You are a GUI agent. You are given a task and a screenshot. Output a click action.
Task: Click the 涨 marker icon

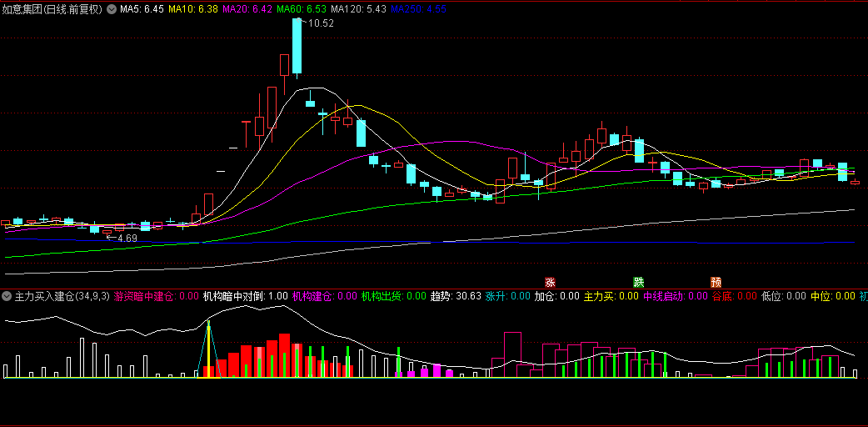[x=550, y=282]
